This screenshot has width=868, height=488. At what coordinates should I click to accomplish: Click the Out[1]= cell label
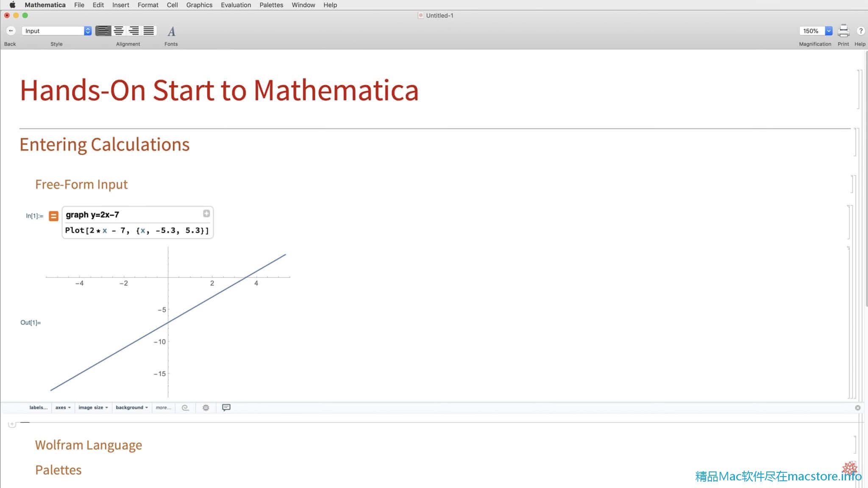pos(31,323)
